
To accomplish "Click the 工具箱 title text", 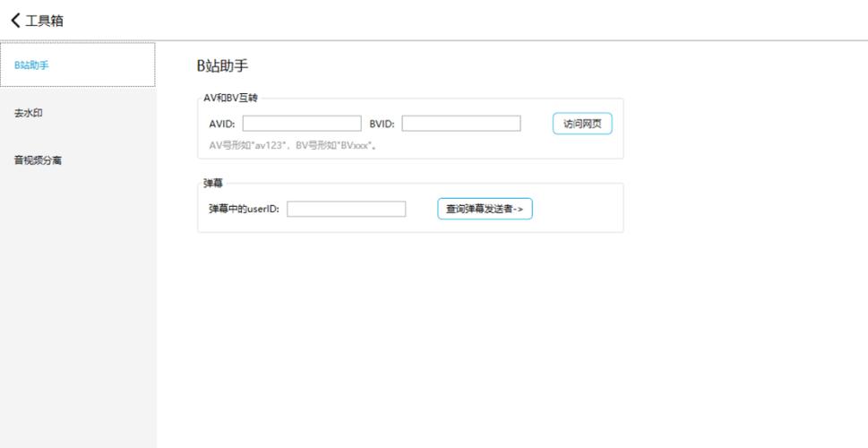I will coord(44,21).
